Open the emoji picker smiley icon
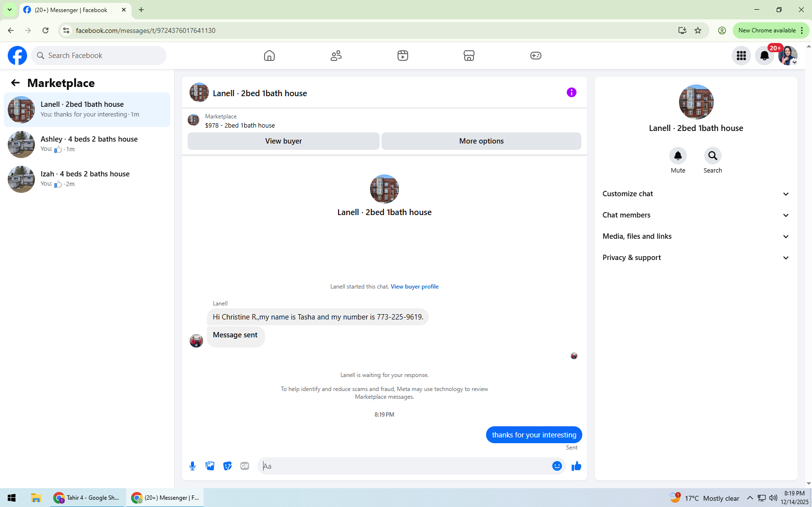The height and width of the screenshot is (507, 812). (557, 466)
